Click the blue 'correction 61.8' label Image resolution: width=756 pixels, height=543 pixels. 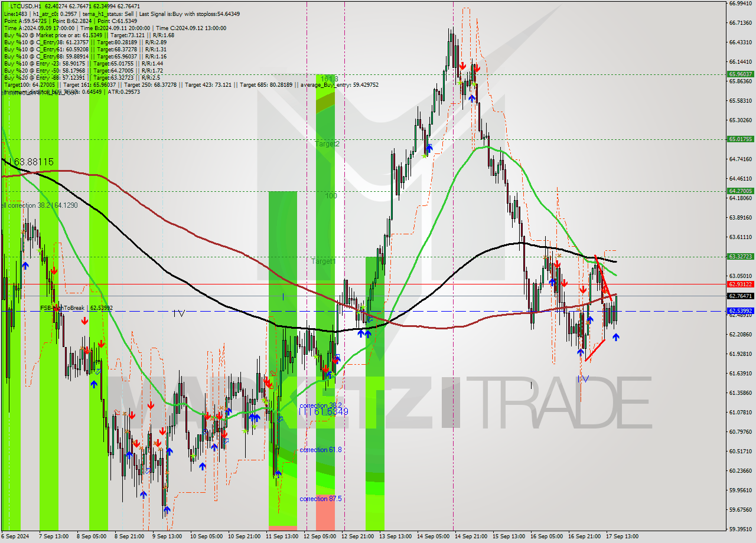tap(321, 450)
